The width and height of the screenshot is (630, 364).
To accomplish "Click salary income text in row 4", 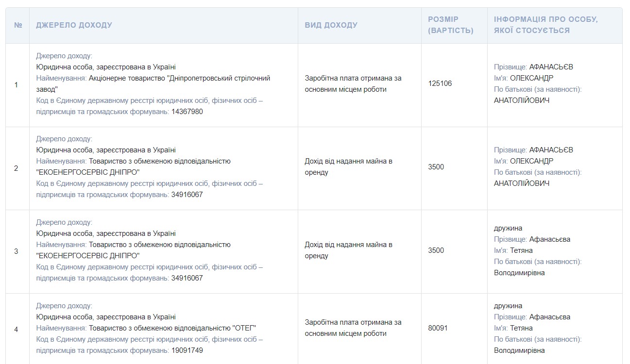I will click(x=353, y=328).
